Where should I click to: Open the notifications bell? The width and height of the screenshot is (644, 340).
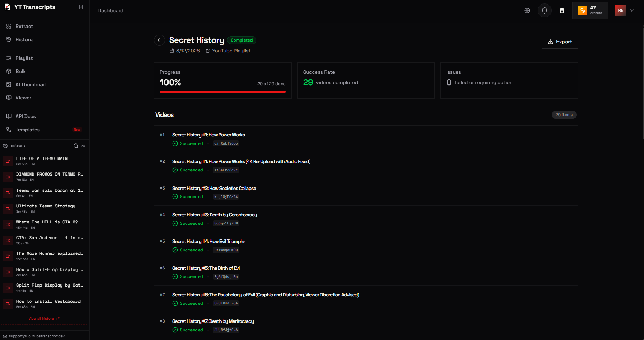click(x=544, y=10)
